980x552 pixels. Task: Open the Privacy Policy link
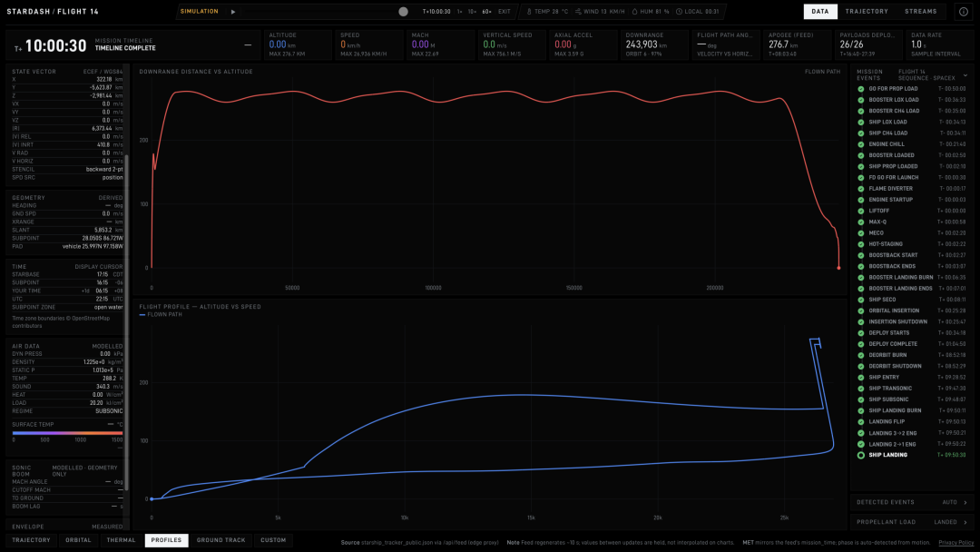pyautogui.click(x=955, y=543)
